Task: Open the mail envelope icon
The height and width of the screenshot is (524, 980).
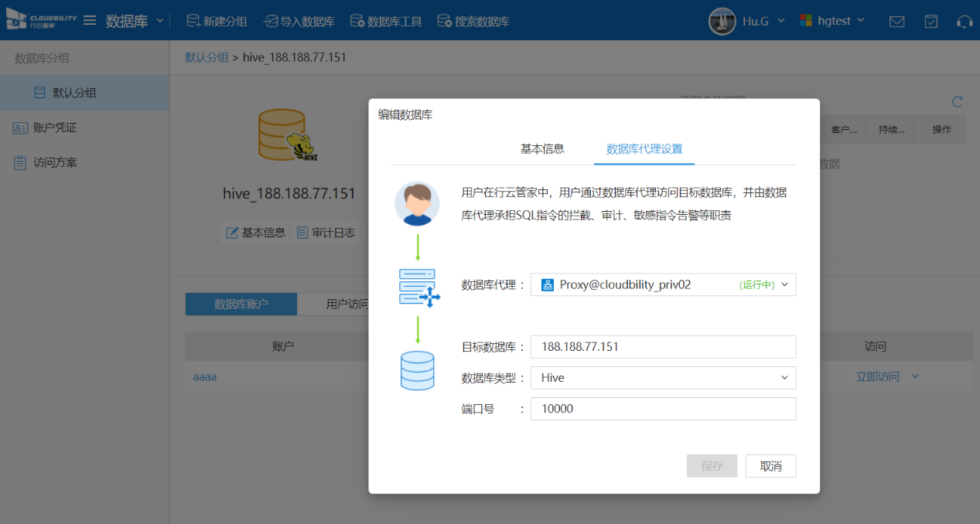Action: pos(896,22)
